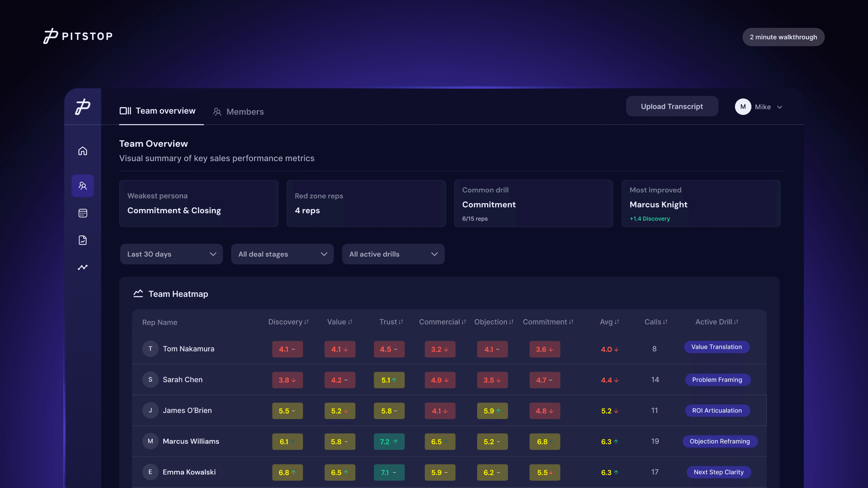The image size is (868, 488).
Task: Click the Team Heatmap chart icon
Action: (x=138, y=293)
